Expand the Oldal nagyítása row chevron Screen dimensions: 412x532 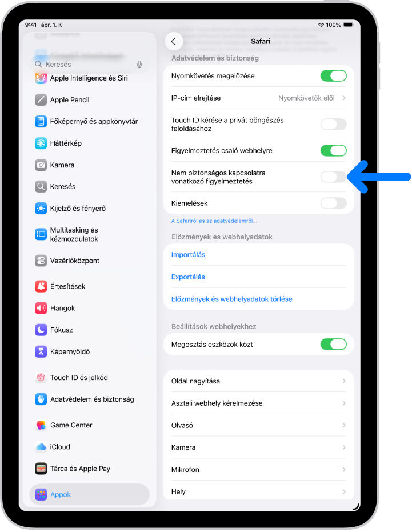point(344,381)
